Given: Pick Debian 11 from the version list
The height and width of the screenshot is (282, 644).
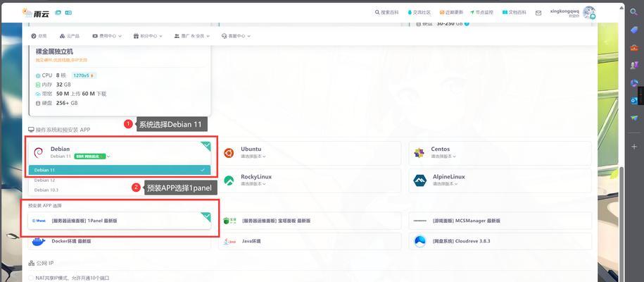Looking at the screenshot, I should [120, 170].
